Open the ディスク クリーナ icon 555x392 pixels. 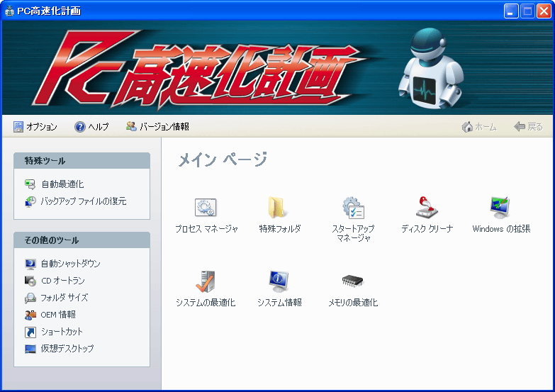click(x=427, y=208)
